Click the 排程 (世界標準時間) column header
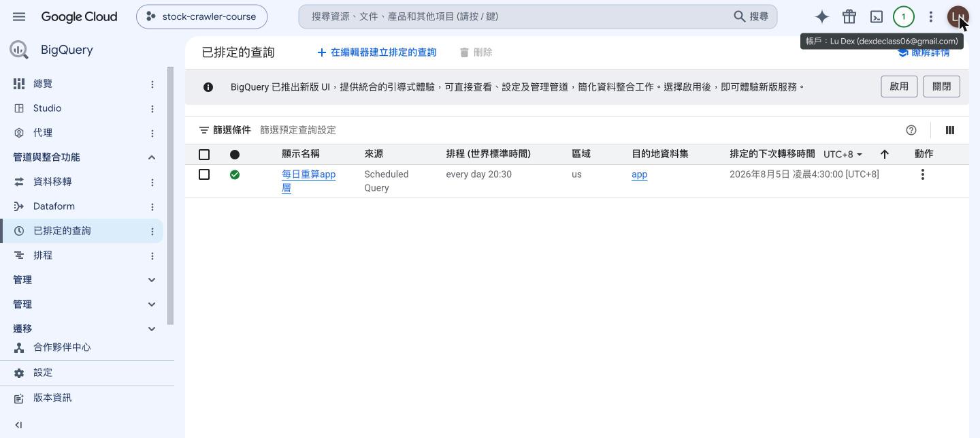This screenshot has height=438, width=980. pos(488,154)
